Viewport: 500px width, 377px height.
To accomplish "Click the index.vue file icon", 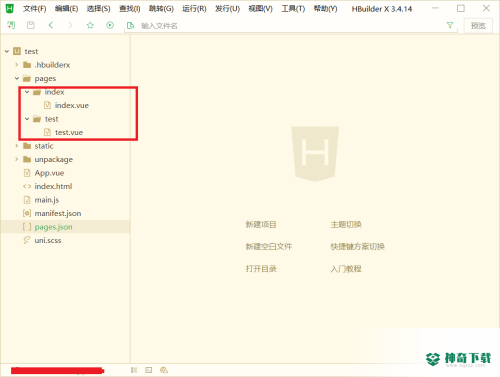I will click(47, 105).
